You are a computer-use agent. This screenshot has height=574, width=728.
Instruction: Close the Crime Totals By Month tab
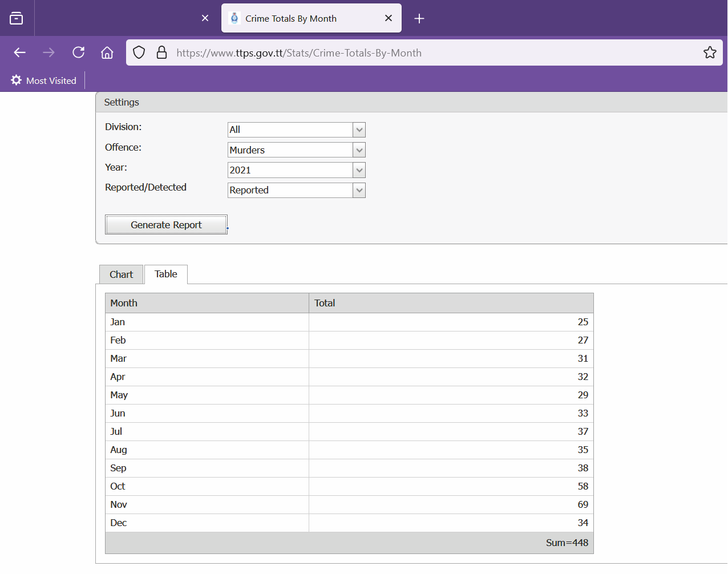(x=389, y=18)
